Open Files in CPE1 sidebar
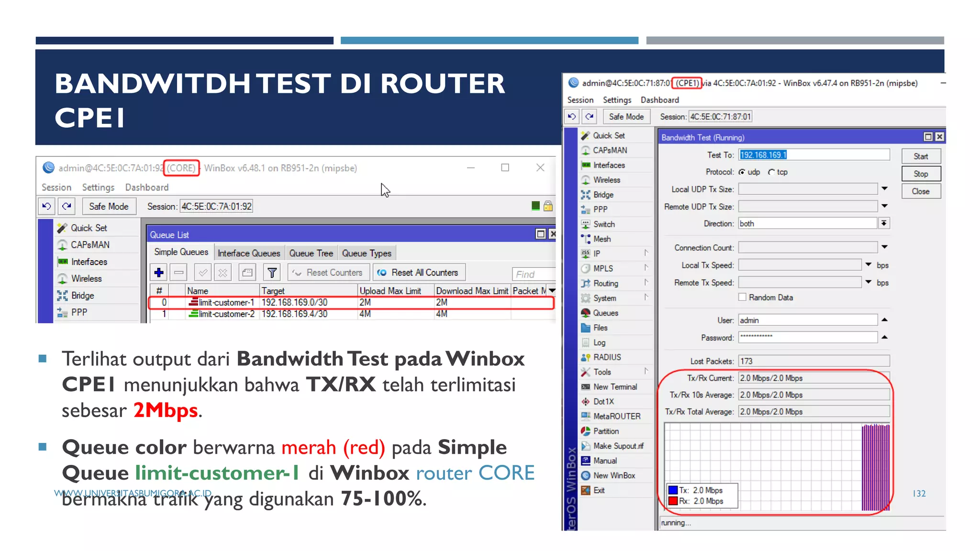The width and height of the screenshot is (980, 551). pos(600,328)
